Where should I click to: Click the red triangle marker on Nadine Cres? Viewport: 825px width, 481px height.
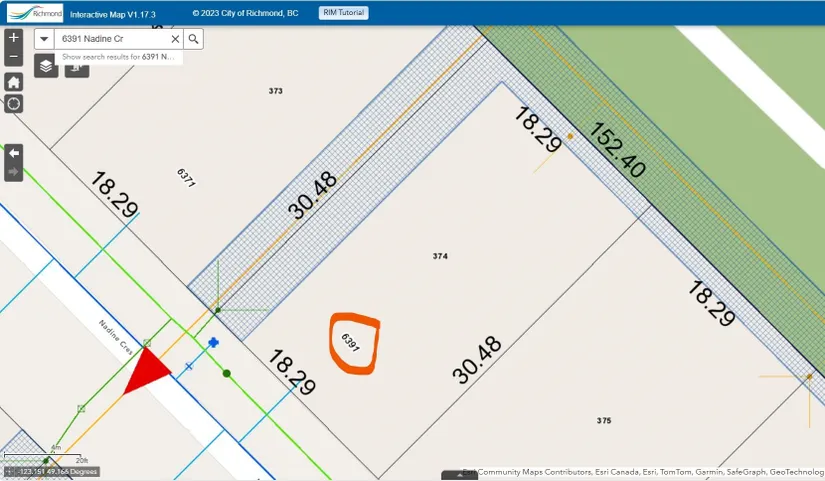147,372
